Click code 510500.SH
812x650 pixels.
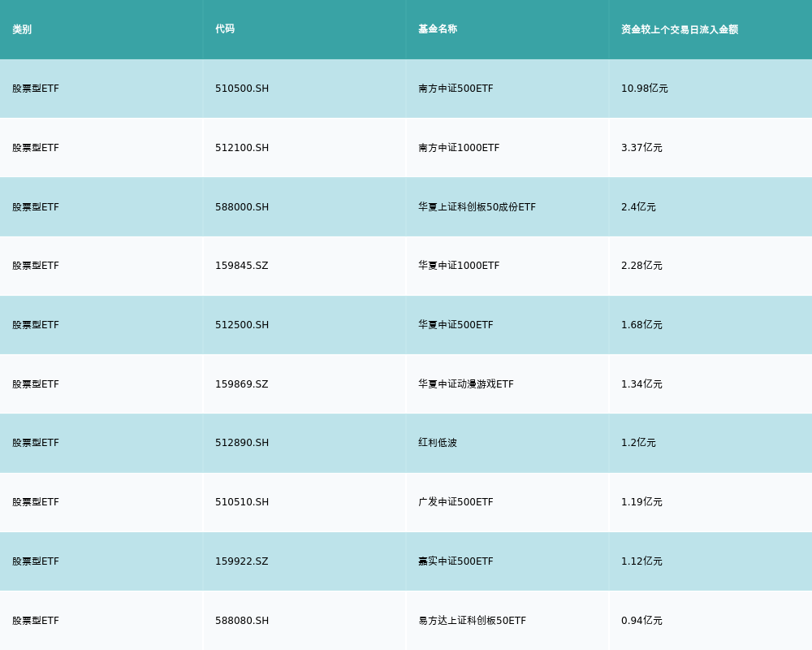click(242, 89)
